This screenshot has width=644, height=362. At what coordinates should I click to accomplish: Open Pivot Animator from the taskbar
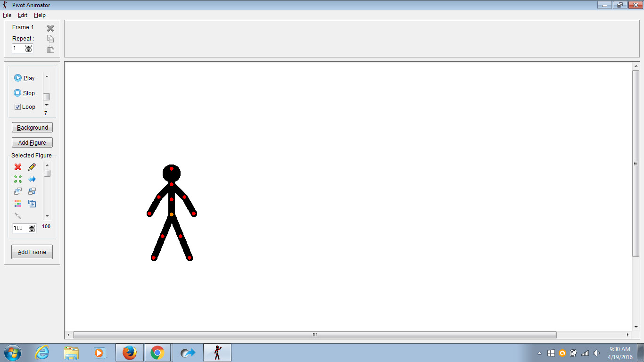[x=217, y=352]
